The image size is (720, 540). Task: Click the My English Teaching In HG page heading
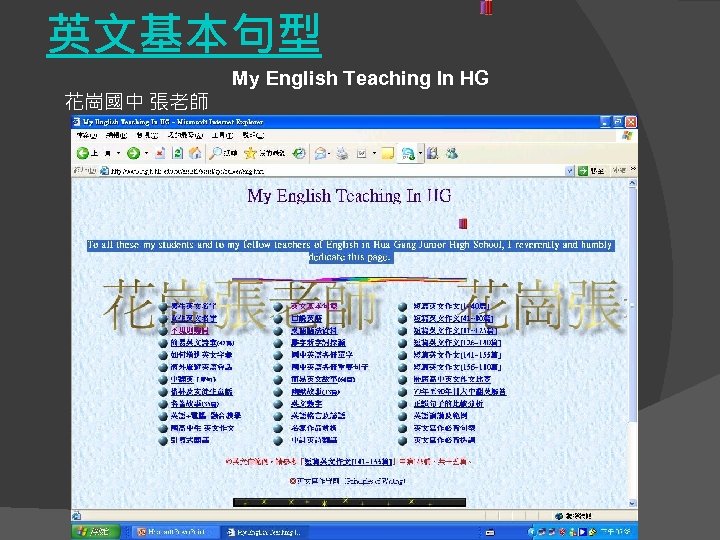tap(349, 196)
